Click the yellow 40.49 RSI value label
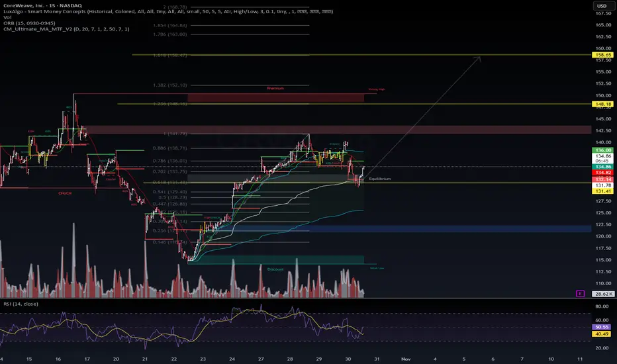The height and width of the screenshot is (364, 617). tap(602, 334)
